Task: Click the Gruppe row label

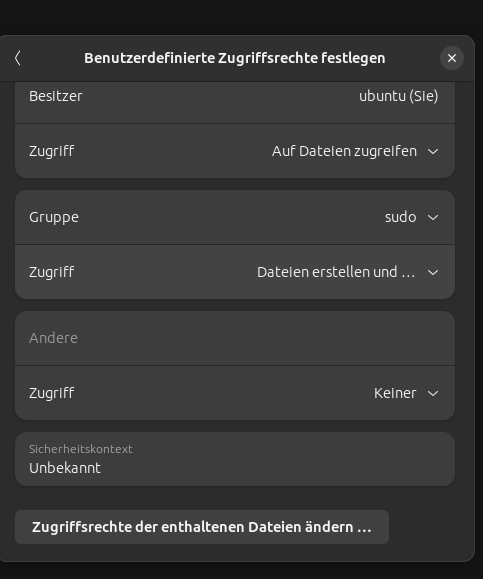Action: pyautogui.click(x=54, y=217)
